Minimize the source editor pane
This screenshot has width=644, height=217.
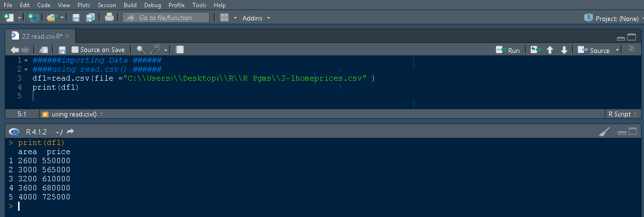coord(621,38)
